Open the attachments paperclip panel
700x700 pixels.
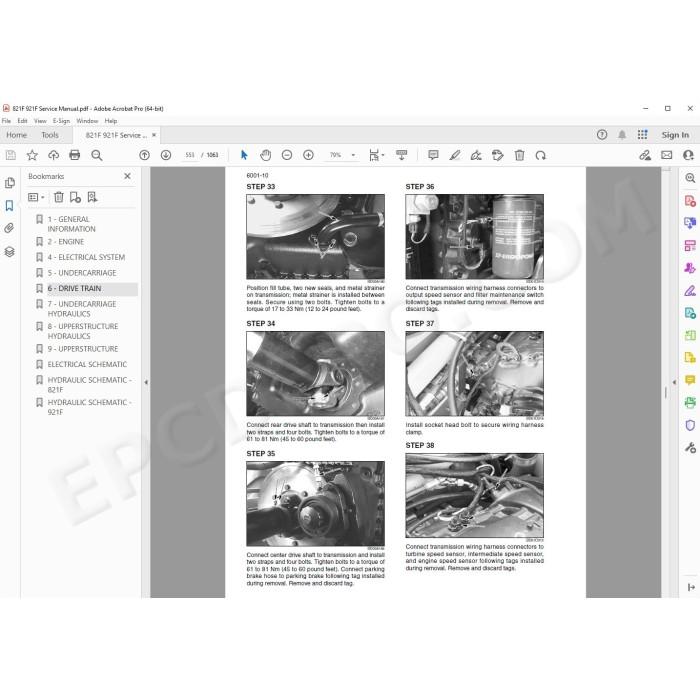[9, 229]
